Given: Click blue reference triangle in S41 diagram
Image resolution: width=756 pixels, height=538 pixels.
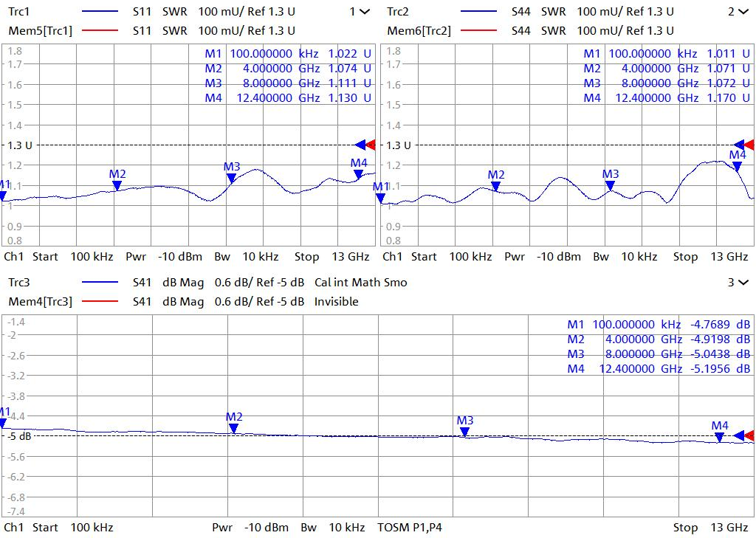Looking at the screenshot, I should (x=739, y=435).
